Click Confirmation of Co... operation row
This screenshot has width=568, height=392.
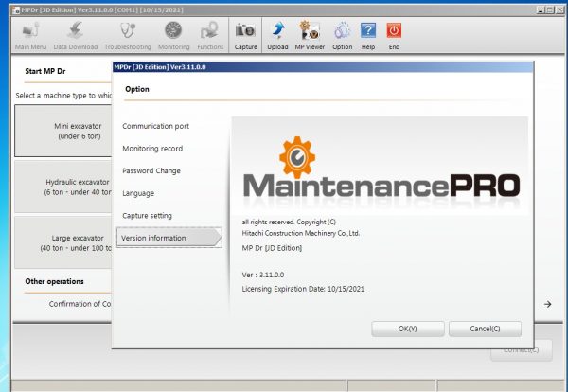[x=80, y=304]
